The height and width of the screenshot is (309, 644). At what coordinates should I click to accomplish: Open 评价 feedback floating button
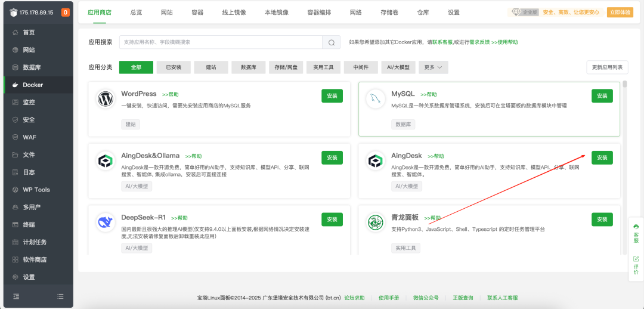pyautogui.click(x=636, y=265)
